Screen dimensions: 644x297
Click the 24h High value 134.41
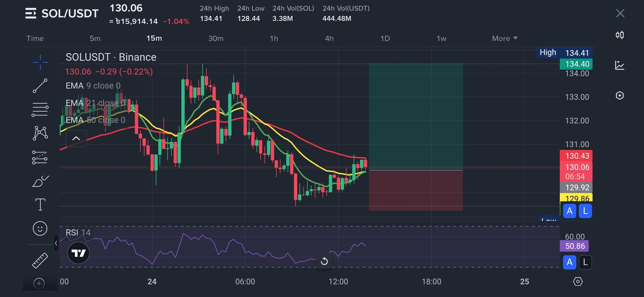coord(211,18)
